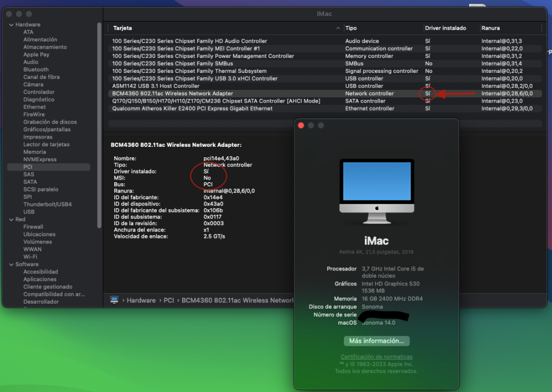Select Impresoras in sidebar

tap(38, 137)
